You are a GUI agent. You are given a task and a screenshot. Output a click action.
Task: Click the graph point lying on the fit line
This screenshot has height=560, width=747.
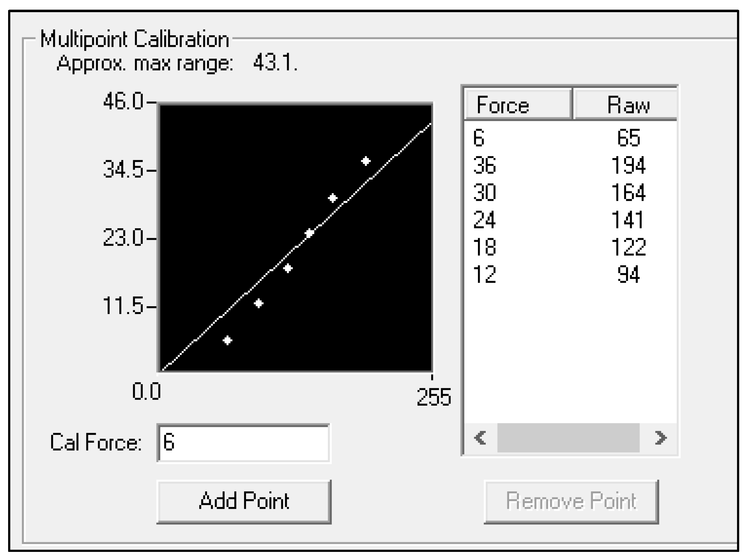(309, 233)
